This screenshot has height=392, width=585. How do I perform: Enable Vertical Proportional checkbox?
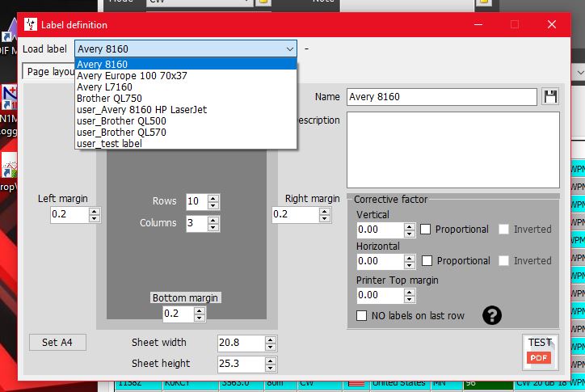pos(425,230)
